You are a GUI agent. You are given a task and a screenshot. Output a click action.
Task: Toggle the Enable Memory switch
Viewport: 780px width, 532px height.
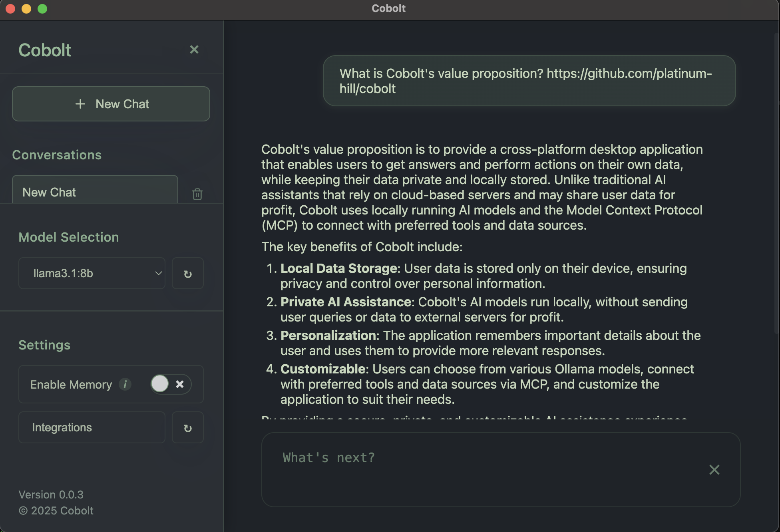171,384
